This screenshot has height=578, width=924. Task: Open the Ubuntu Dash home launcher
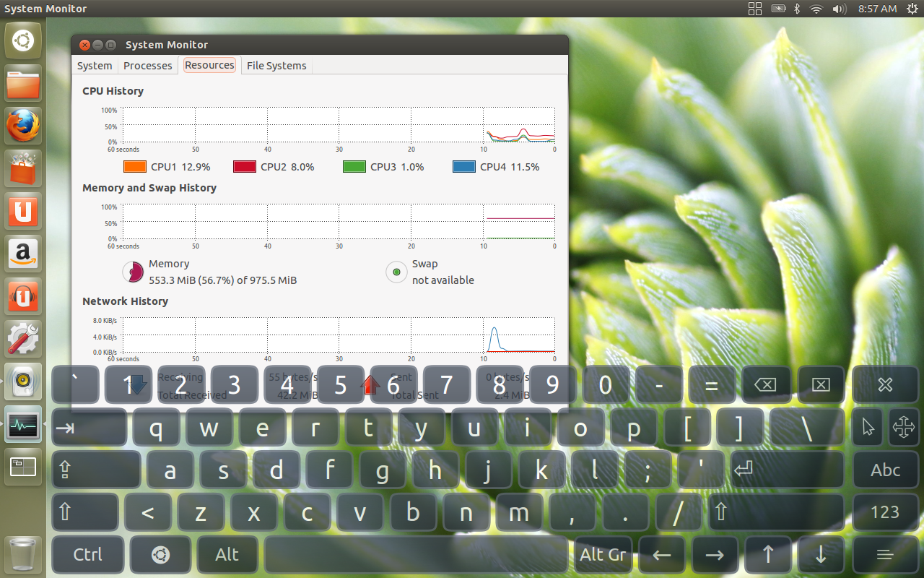23,41
